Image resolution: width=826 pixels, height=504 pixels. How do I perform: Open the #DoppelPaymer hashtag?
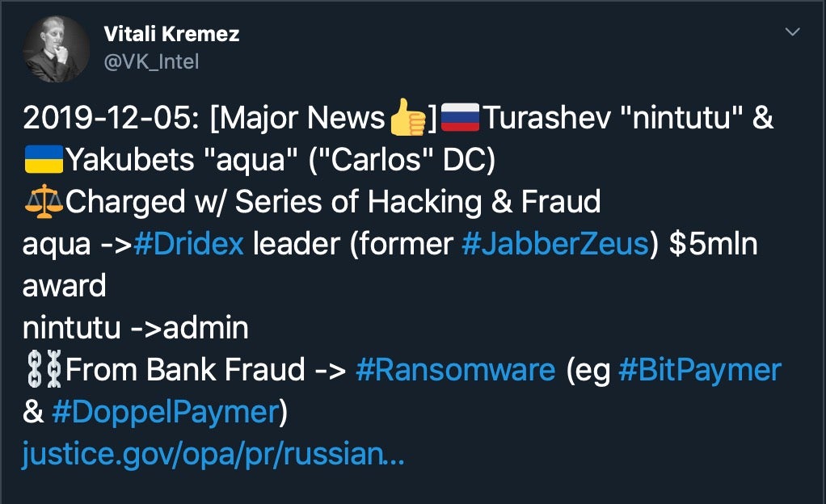tap(165, 413)
